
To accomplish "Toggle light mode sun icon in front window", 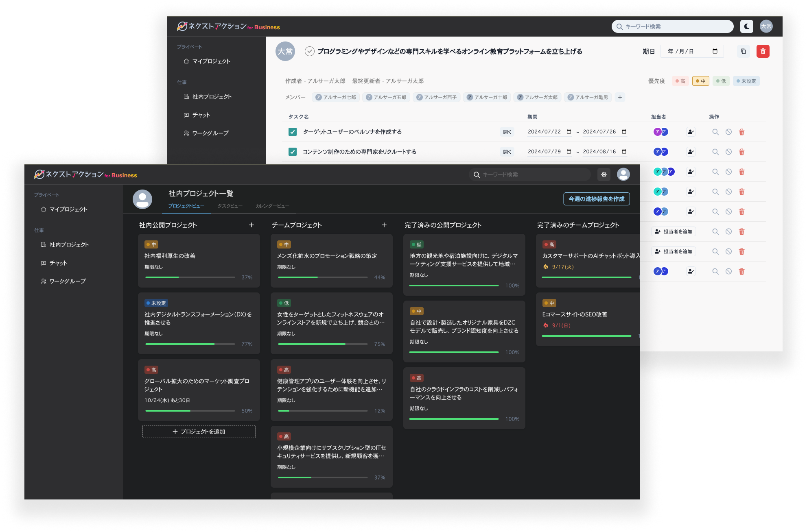I will click(604, 174).
